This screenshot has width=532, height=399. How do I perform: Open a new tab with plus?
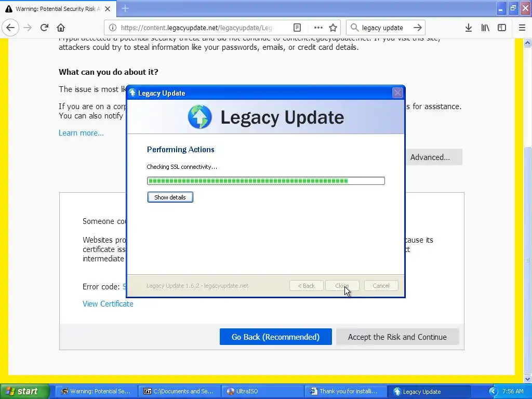coord(125,8)
